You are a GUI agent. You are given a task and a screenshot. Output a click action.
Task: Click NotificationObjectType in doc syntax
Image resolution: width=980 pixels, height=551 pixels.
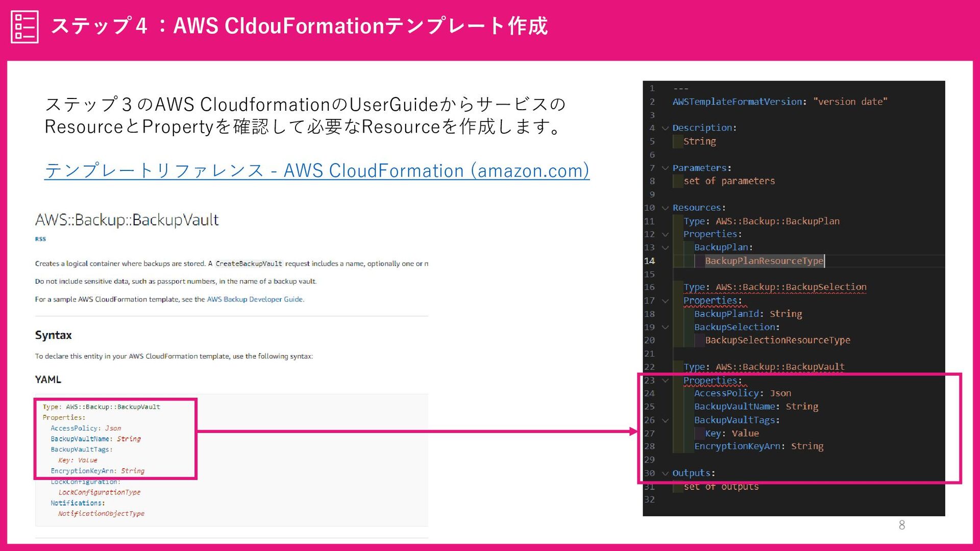[101, 514]
